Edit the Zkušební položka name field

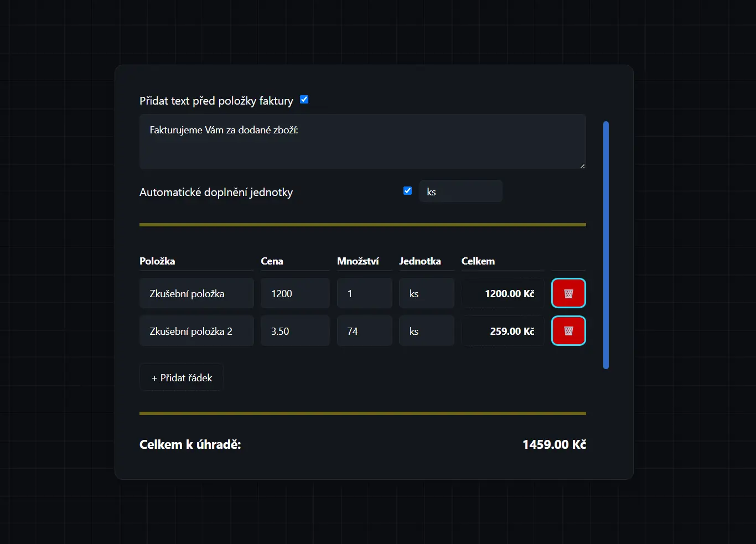pos(196,293)
